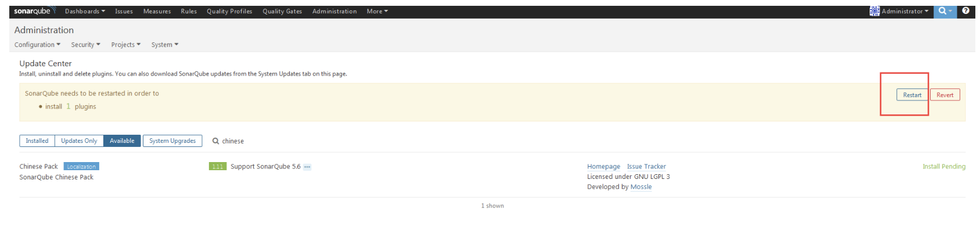The width and height of the screenshot is (980, 237).
Task: Click the Update Center heading
Action: (x=45, y=63)
